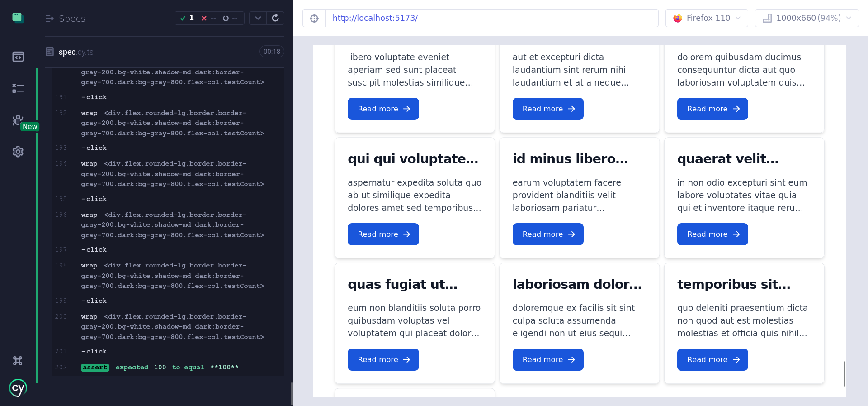Click Read more on quas fugiat ut card
Image resolution: width=868 pixels, height=406 pixels.
(x=383, y=359)
